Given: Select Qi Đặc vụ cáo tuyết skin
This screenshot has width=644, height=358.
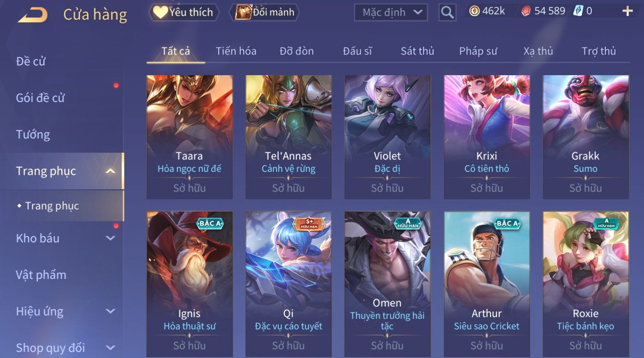Looking at the screenshot, I should pos(288,284).
